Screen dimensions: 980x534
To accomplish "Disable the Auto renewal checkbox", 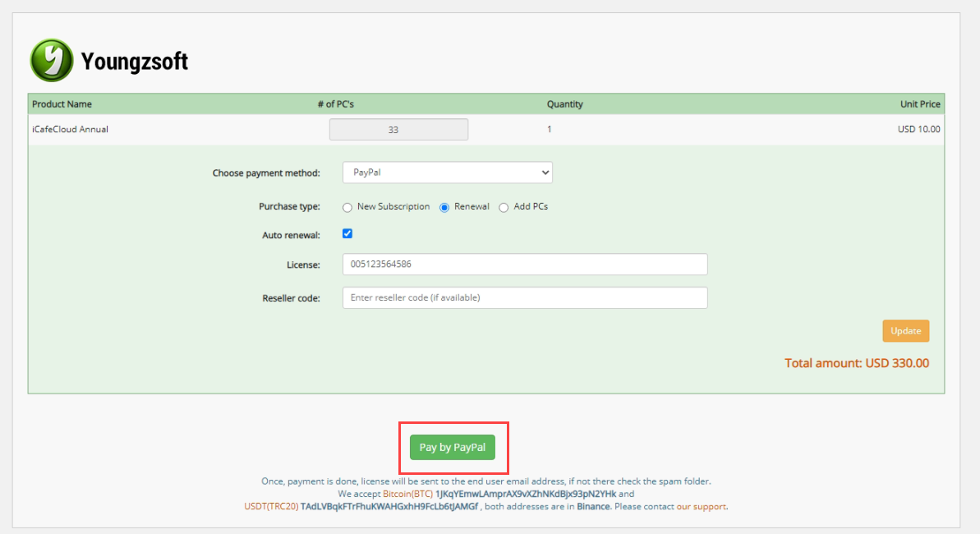I will tap(347, 234).
